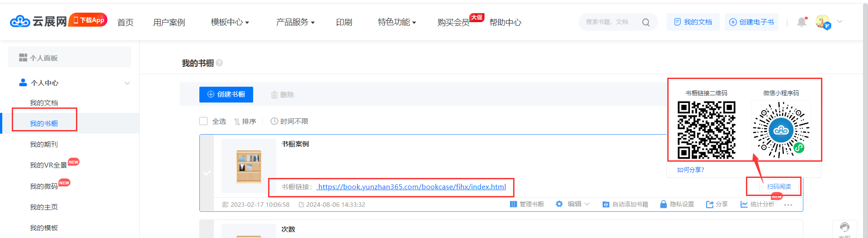Tick the 全选 checkbox
The image size is (868, 238).
pos(203,121)
